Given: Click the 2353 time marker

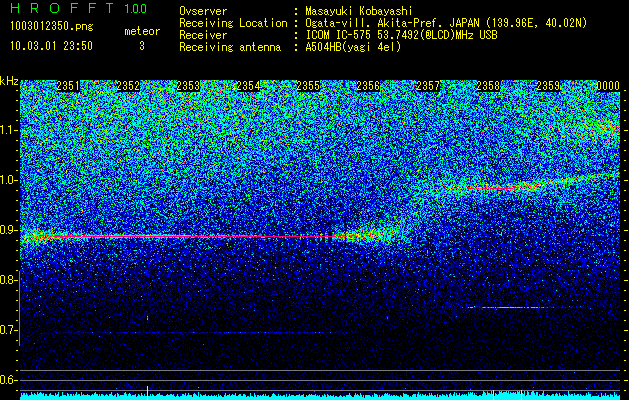Looking at the screenshot, I should [188, 86].
